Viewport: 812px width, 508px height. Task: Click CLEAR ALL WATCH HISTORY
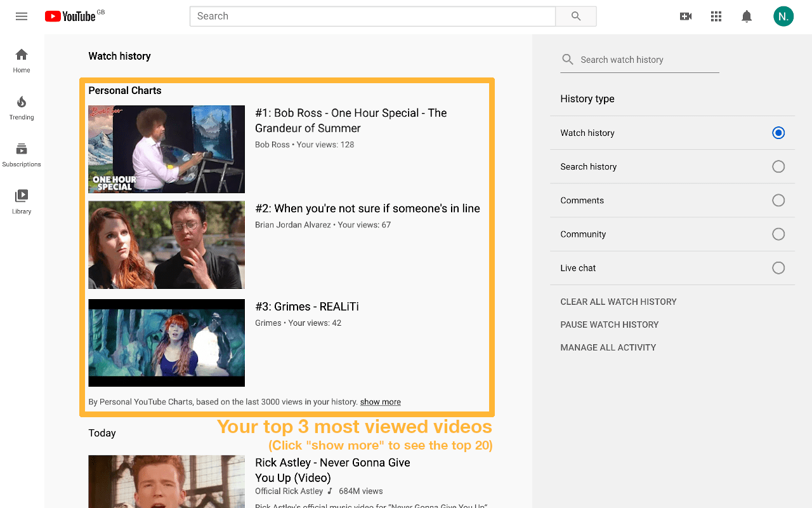click(x=619, y=302)
